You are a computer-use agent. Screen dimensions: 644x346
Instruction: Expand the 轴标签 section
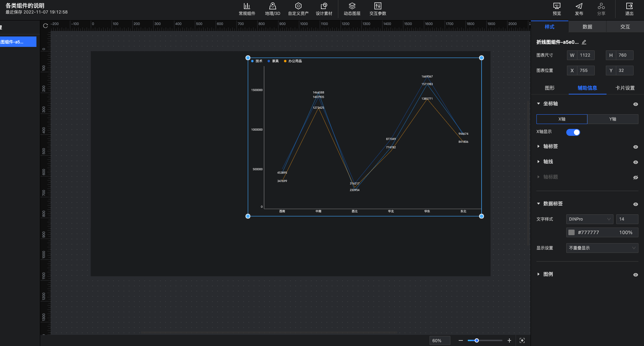click(539, 146)
